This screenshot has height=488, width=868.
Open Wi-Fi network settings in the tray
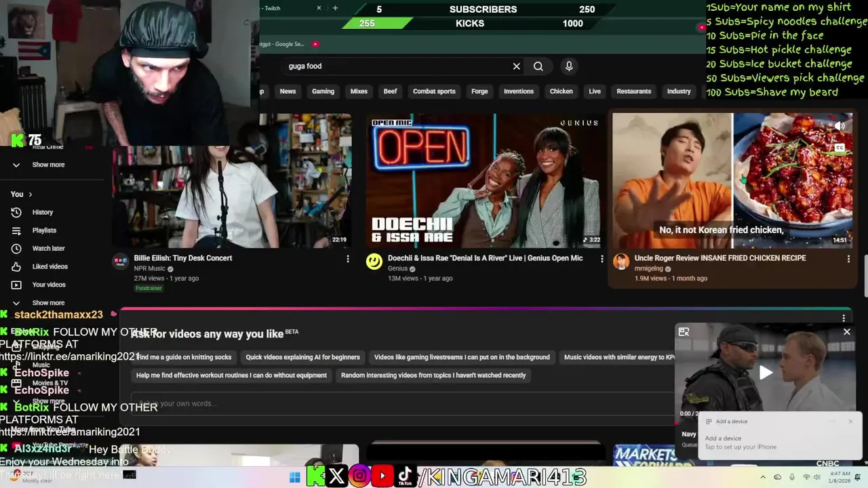pyautogui.click(x=806, y=477)
